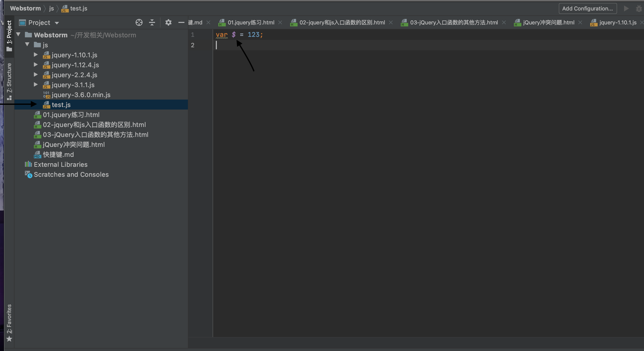644x351 pixels.
Task: Close the jQuery冲突问题.html tab
Action: click(580, 22)
